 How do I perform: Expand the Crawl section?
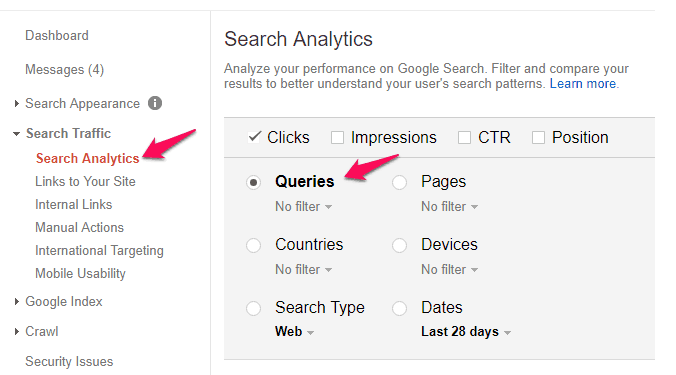coord(16,331)
